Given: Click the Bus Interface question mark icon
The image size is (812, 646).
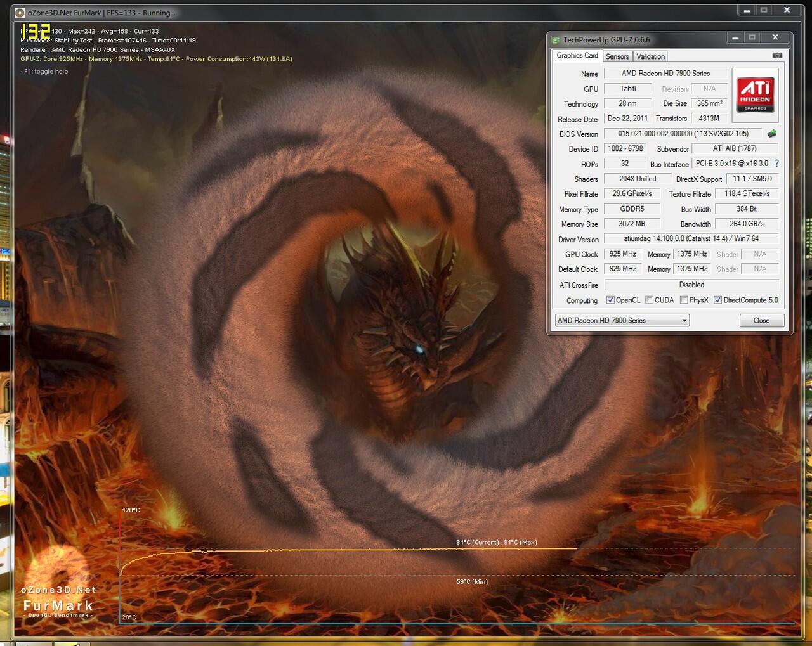Looking at the screenshot, I should point(776,164).
